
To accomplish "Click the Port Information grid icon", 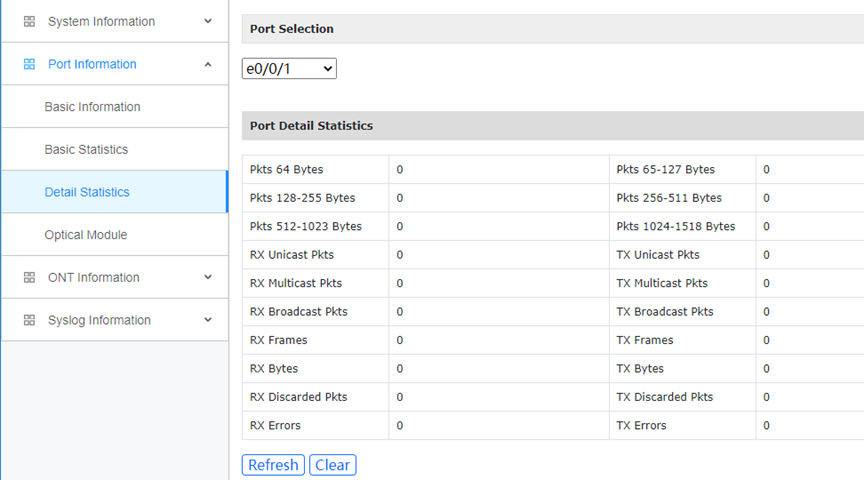I will [x=29, y=64].
